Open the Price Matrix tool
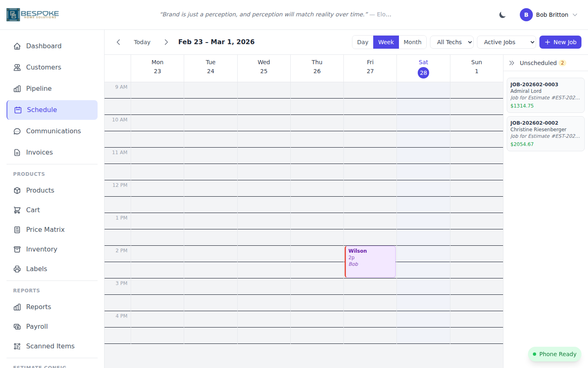This screenshot has width=588, height=368. [45, 229]
